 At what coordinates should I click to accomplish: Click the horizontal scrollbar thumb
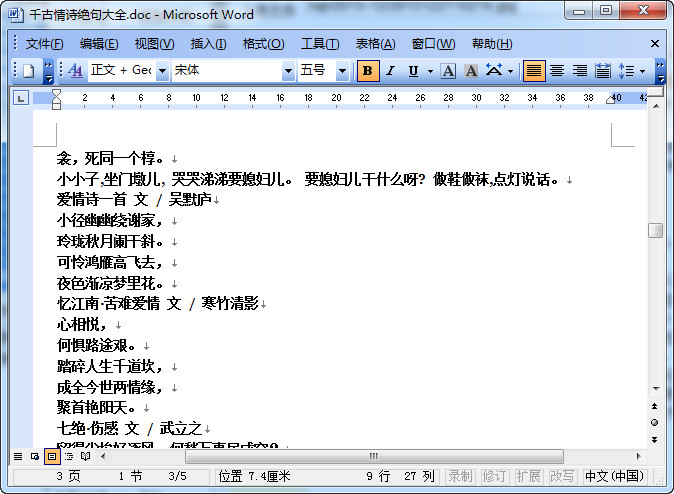tap(374, 456)
